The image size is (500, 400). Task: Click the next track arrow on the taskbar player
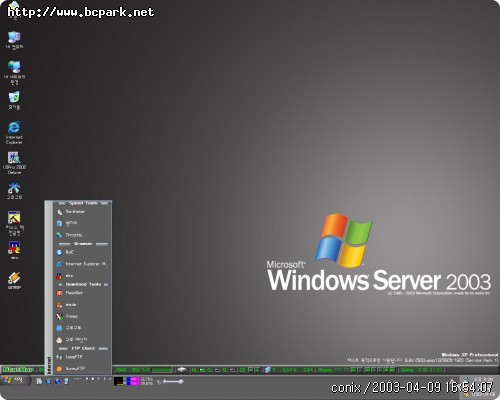(105, 379)
